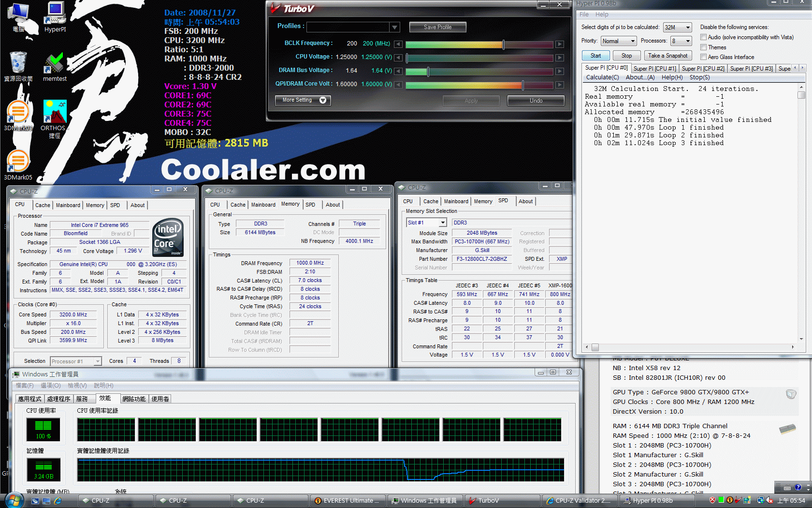Open Internet Explorer from quick launch
Viewport: 812px width, 508px height.
58,501
